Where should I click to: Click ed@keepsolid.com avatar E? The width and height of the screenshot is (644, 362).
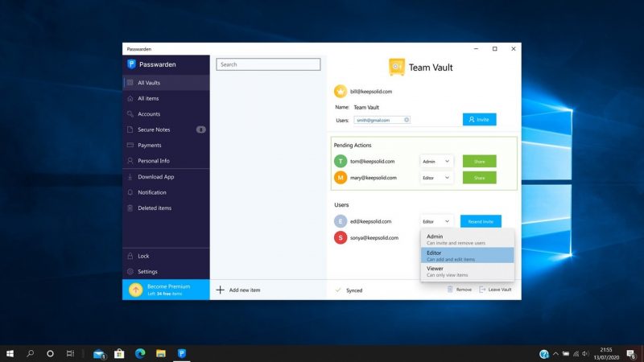point(340,221)
